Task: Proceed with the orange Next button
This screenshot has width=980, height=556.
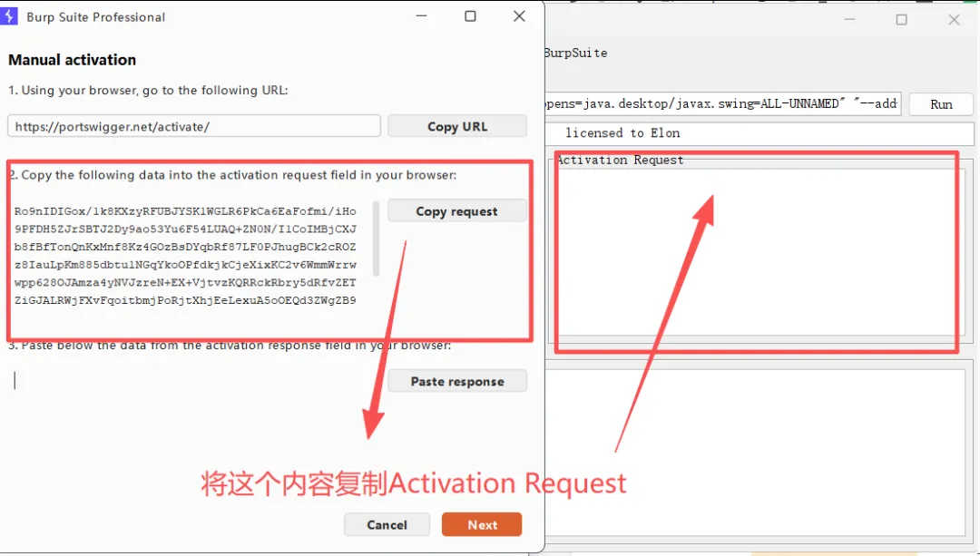Action: click(482, 525)
